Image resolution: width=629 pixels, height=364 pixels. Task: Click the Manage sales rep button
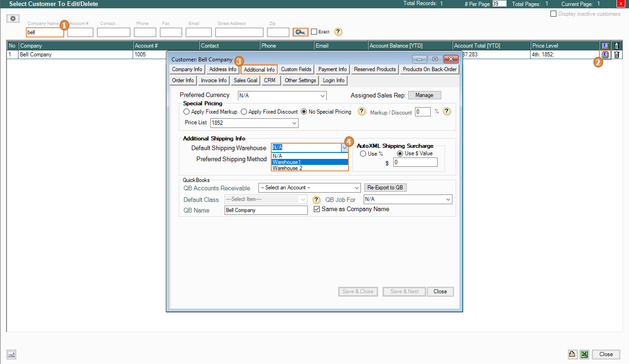click(x=424, y=95)
